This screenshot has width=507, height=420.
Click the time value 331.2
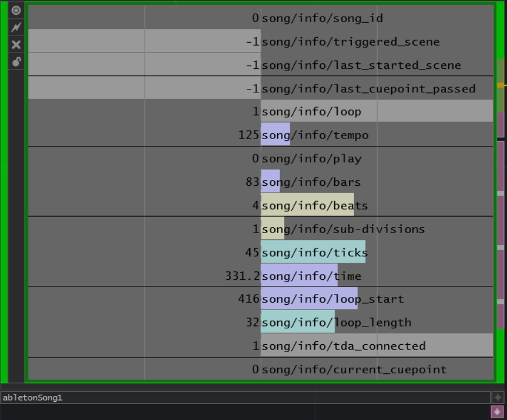[242, 276]
